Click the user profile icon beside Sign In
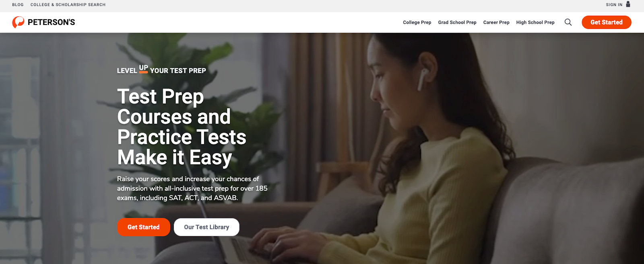644x264 pixels. [628, 4]
